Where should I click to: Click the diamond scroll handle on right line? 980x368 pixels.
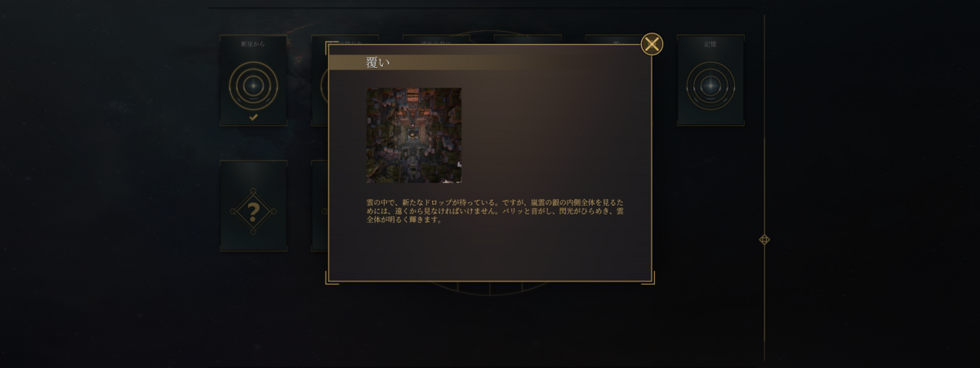pyautogui.click(x=764, y=239)
